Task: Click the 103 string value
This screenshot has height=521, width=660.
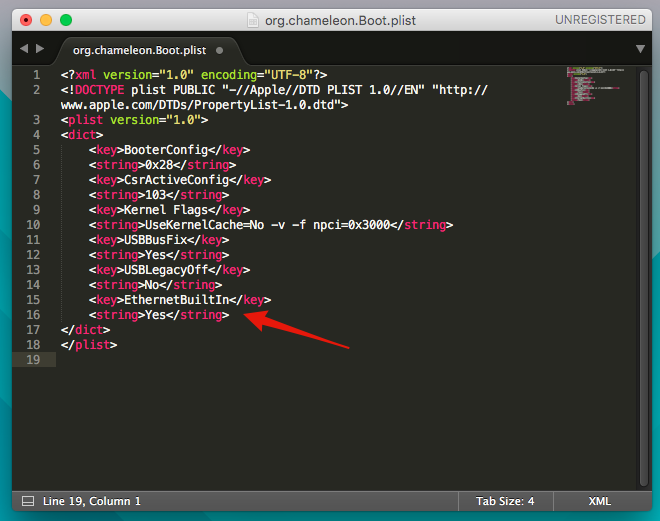Action: [x=155, y=195]
